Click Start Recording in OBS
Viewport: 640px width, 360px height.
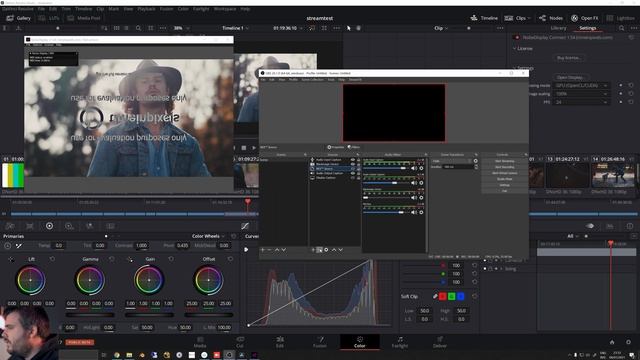[x=504, y=167]
